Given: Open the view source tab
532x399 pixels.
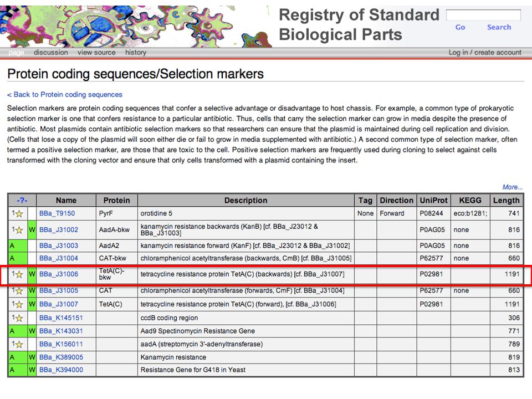Looking at the screenshot, I should (x=96, y=53).
